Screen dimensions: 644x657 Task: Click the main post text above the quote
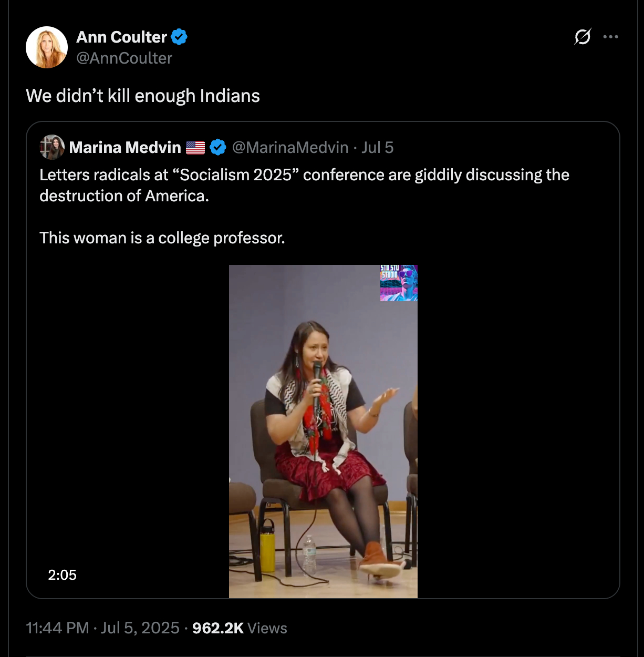pos(143,96)
